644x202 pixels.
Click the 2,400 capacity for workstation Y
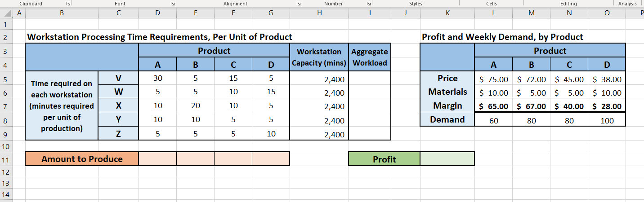point(319,120)
